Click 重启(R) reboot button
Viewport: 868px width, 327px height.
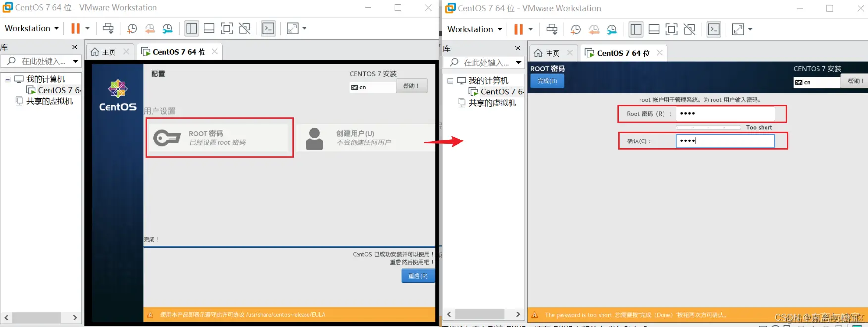pos(418,276)
